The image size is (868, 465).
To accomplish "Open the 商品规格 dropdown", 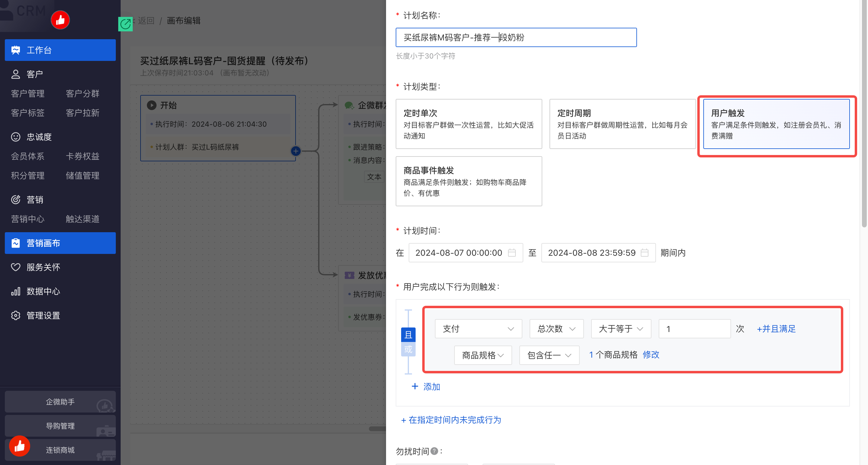I will 483,355.
